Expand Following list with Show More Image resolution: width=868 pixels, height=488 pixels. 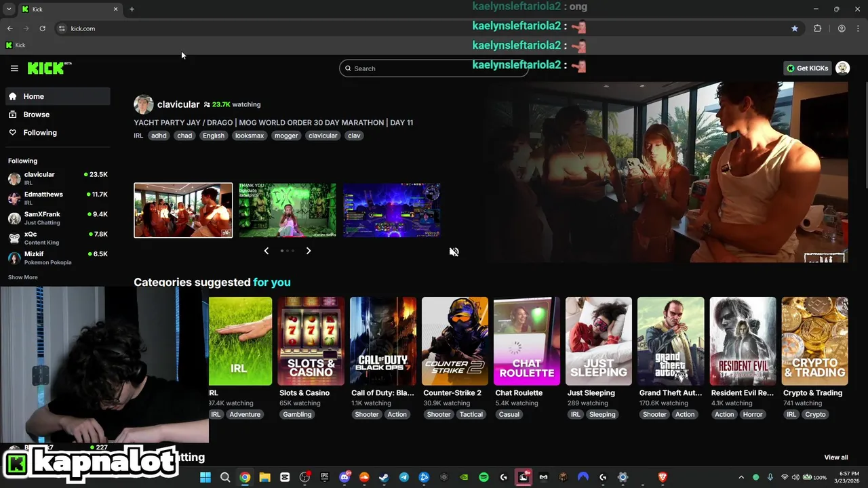pos(23,277)
